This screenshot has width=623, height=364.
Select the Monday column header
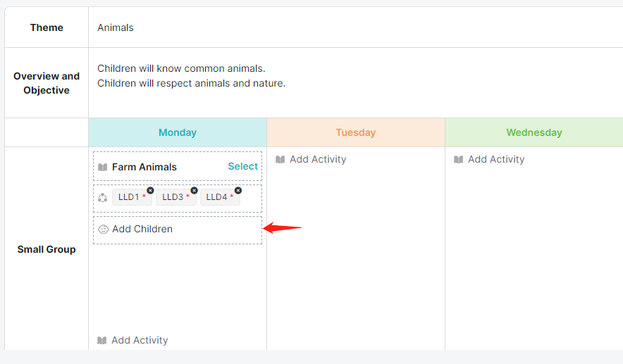pyautogui.click(x=178, y=132)
